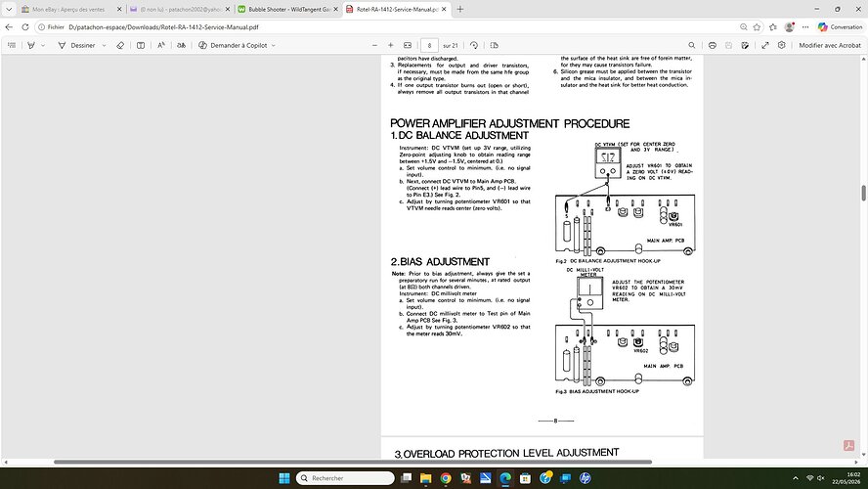Click browser zoom icon in address bar

pyautogui.click(x=744, y=26)
